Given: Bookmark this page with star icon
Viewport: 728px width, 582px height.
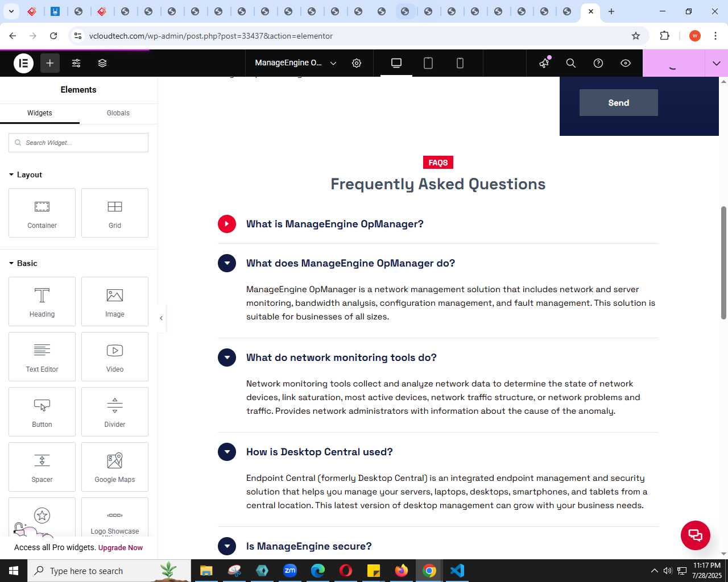Looking at the screenshot, I should (x=636, y=36).
